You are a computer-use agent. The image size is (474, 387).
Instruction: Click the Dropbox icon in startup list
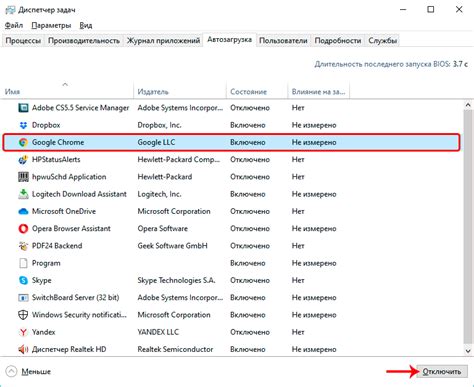(x=23, y=125)
